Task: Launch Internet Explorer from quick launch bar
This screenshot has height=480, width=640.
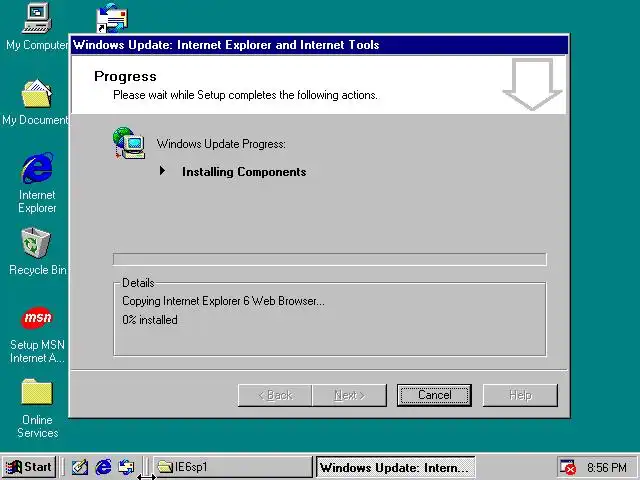Action: 103,467
